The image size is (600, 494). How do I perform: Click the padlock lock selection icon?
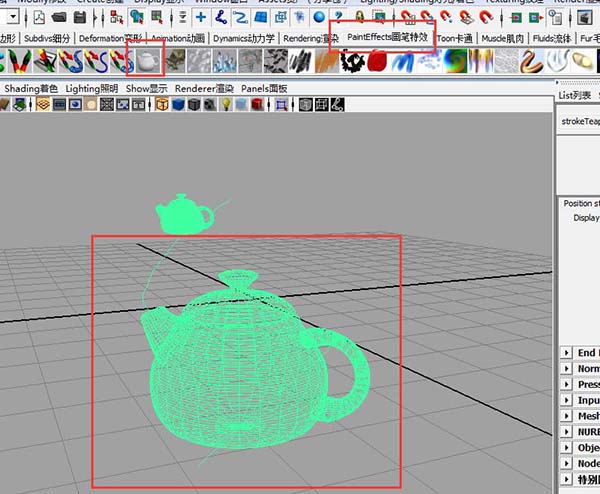(x=359, y=16)
